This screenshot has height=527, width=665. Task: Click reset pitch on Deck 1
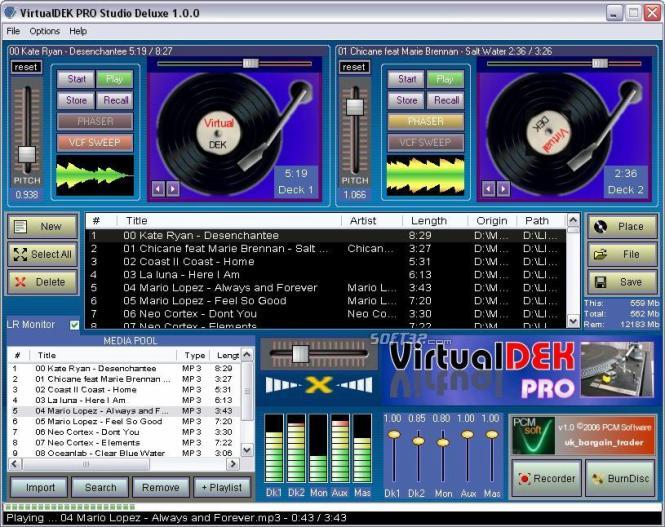point(26,67)
